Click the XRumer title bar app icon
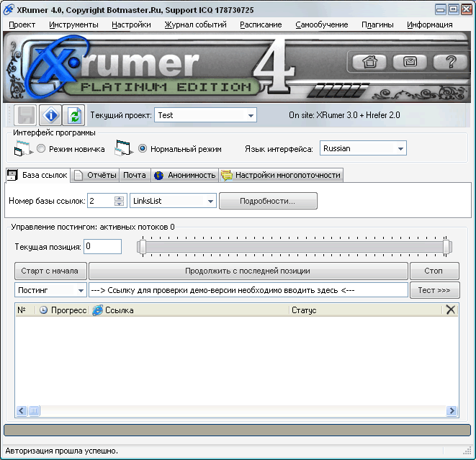Viewport: 476px width, 460px height. (x=9, y=9)
